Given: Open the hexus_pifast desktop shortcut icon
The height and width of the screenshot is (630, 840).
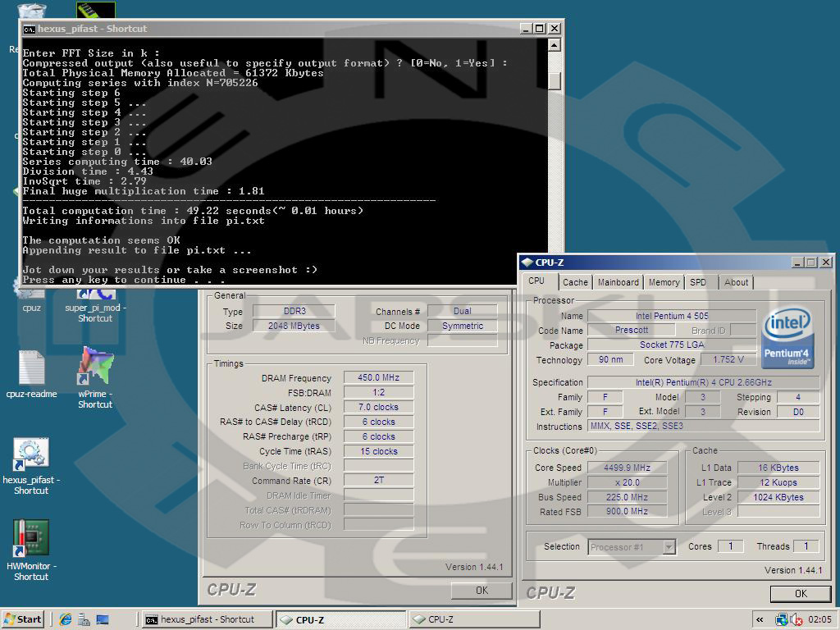Looking at the screenshot, I should click(31, 454).
